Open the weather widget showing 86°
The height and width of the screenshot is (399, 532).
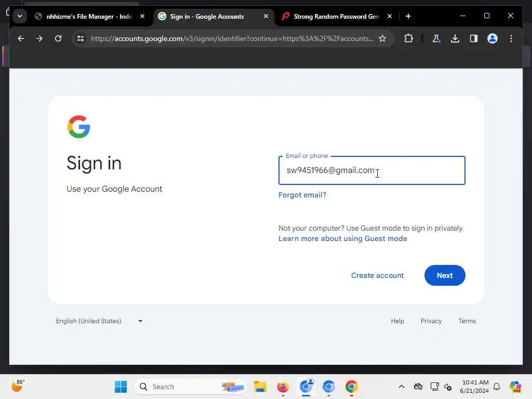pyautogui.click(x=18, y=386)
